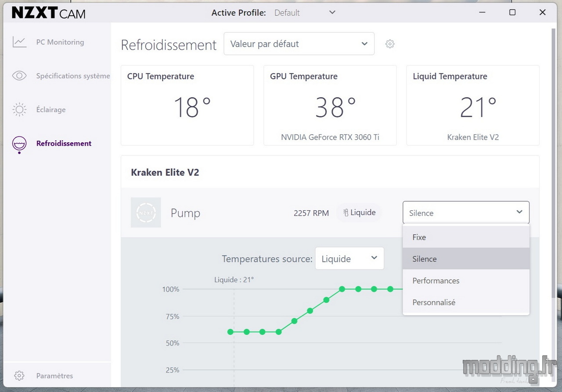The height and width of the screenshot is (392, 562).
Task: Open the Temperatures source Liquide dropdown
Action: pyautogui.click(x=349, y=259)
